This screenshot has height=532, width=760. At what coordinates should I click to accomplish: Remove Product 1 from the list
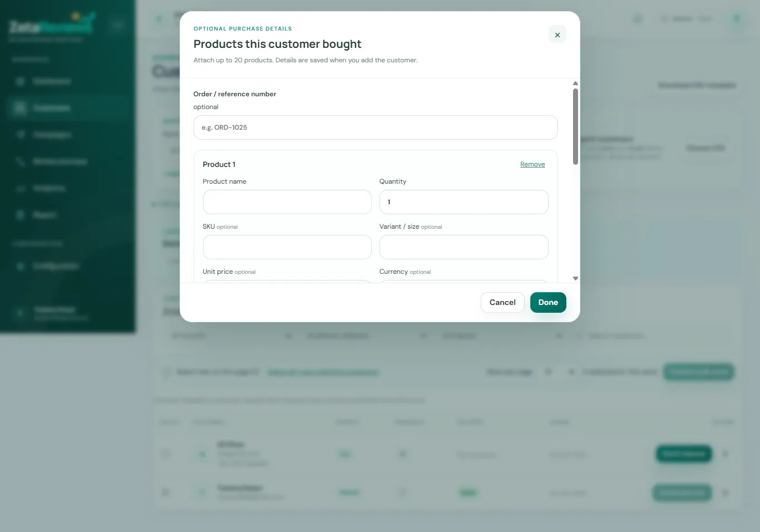pos(532,164)
